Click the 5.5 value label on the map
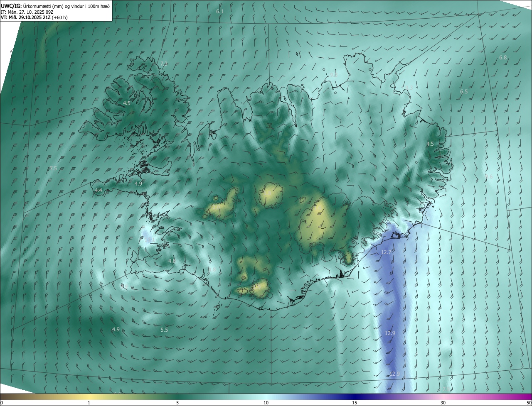This screenshot has height=406, width=532. (x=164, y=330)
